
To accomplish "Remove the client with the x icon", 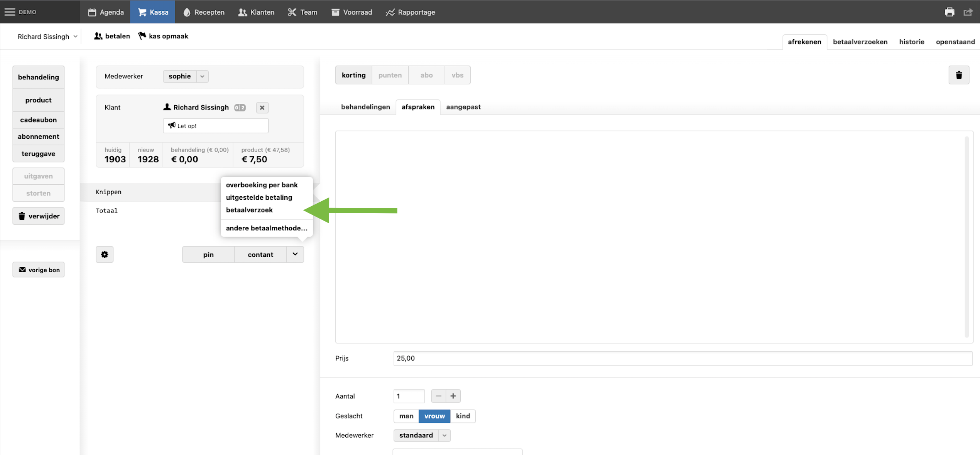I will point(262,108).
